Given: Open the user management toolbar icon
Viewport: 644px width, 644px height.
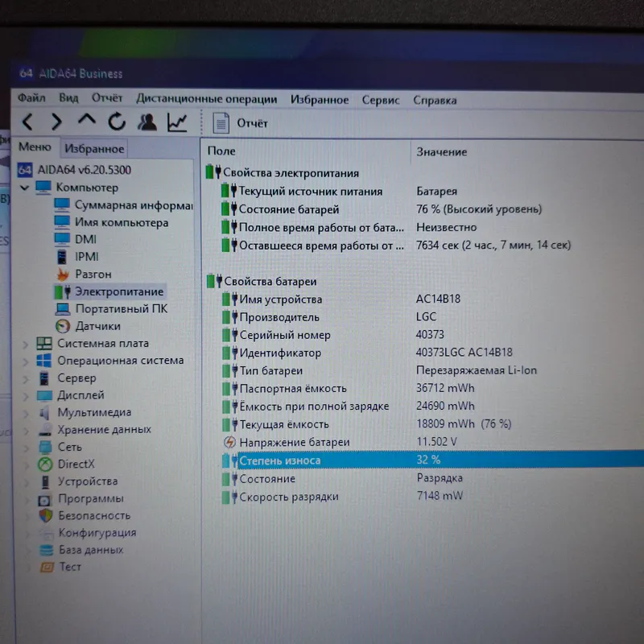Looking at the screenshot, I should pyautogui.click(x=147, y=122).
